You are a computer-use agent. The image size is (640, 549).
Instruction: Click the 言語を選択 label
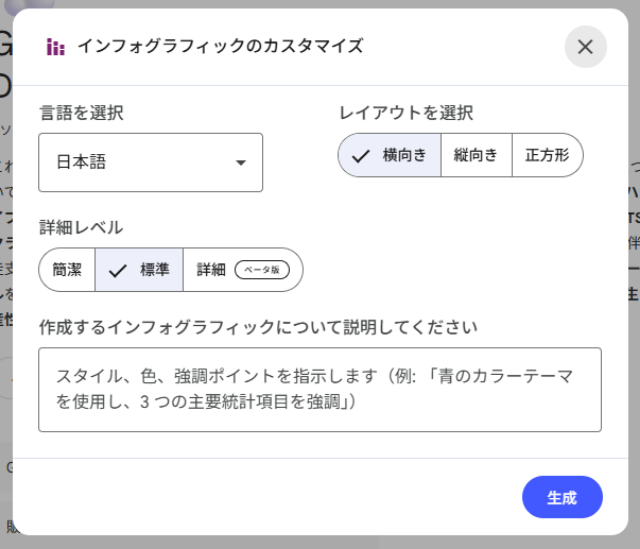81,113
